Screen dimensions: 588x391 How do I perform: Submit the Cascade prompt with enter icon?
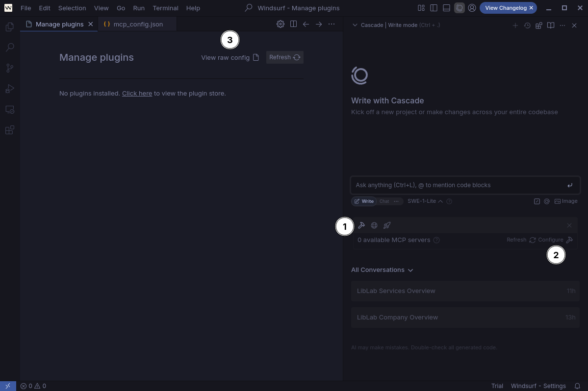coord(570,185)
